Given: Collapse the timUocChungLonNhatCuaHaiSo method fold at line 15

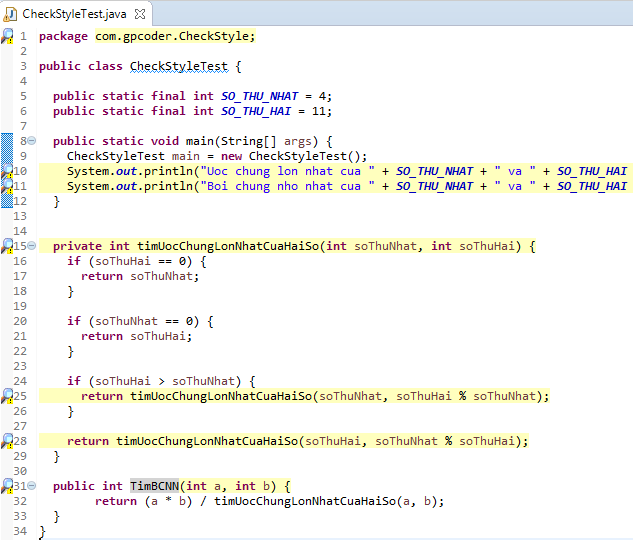Looking at the screenshot, I should click(x=32, y=246).
